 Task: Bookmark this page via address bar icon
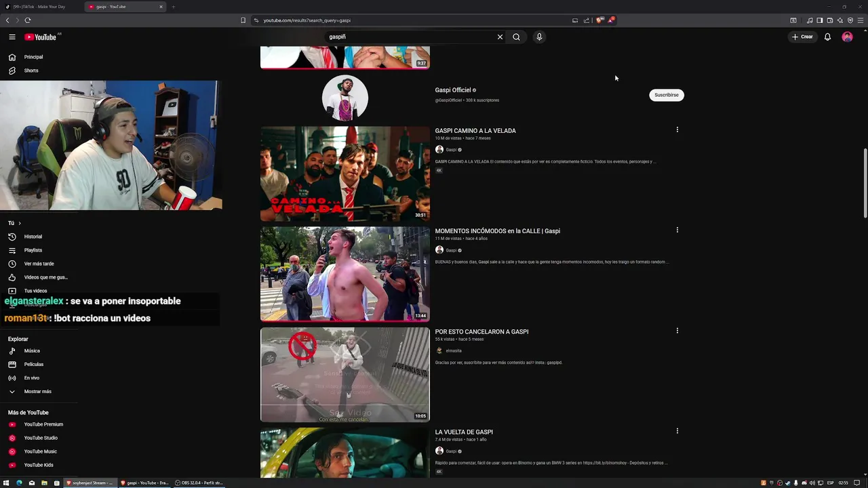point(243,20)
